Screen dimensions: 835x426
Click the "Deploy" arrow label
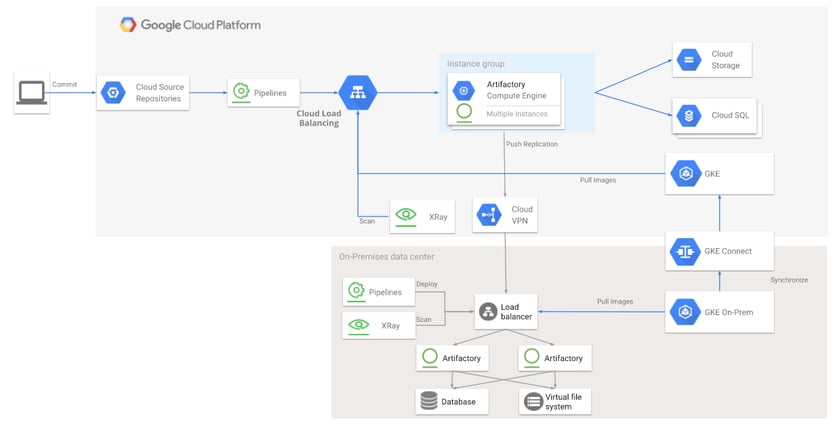(427, 284)
